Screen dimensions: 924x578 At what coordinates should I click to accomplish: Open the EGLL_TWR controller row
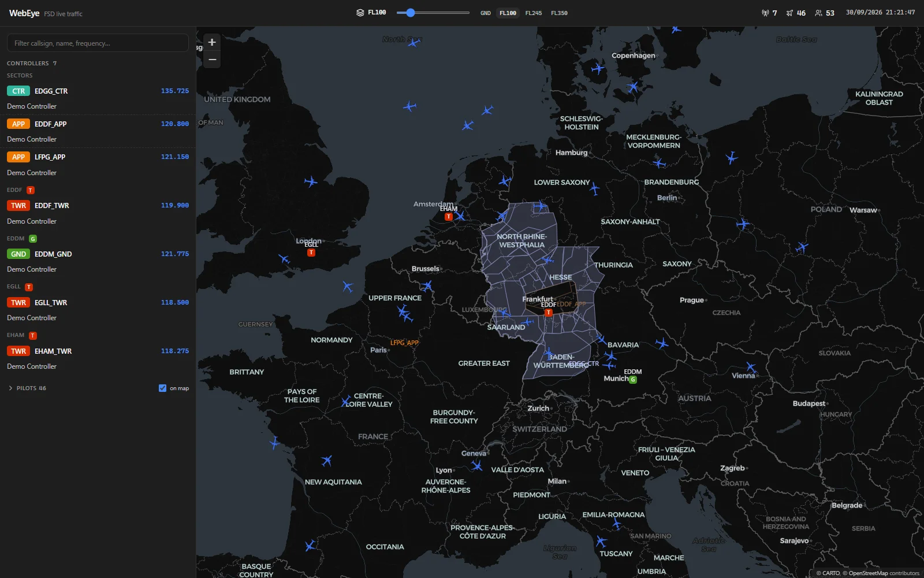click(x=98, y=310)
